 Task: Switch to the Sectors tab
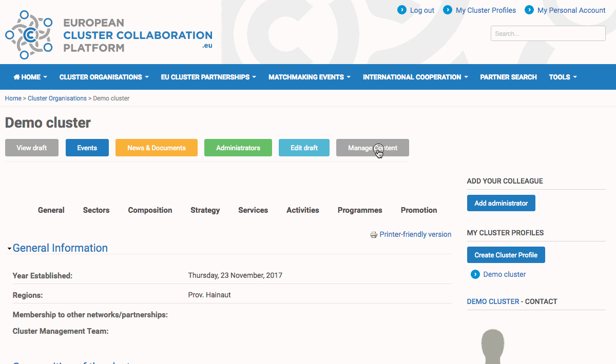tap(96, 210)
